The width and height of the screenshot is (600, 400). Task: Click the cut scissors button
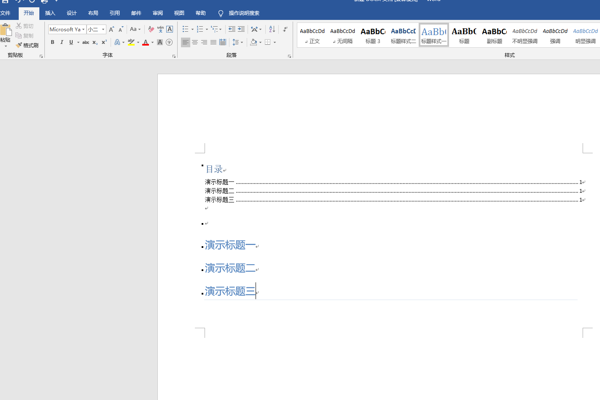pos(24,26)
